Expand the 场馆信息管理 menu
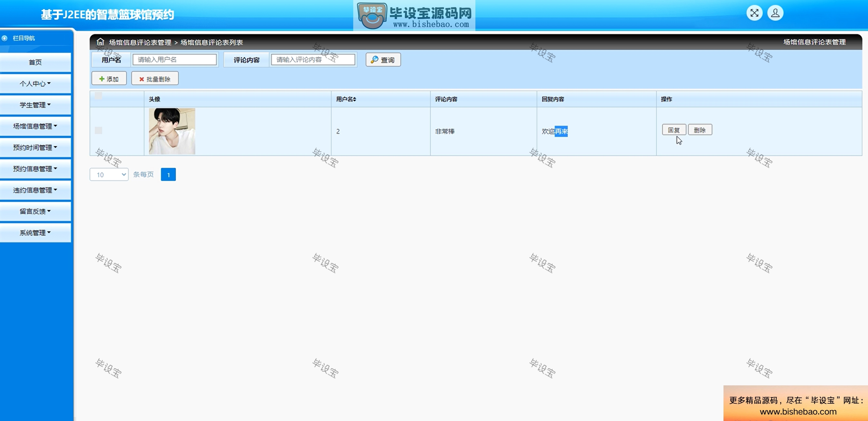The height and width of the screenshot is (421, 868). 35,126
